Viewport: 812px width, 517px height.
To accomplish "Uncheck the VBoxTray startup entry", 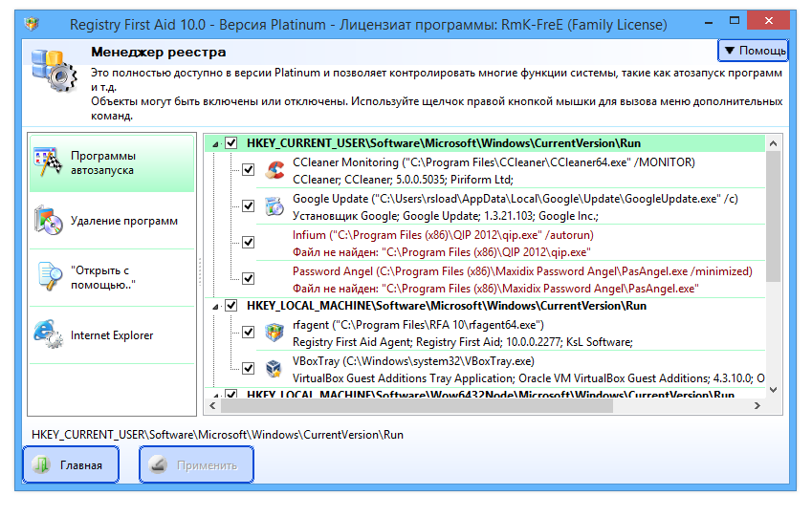I will (249, 368).
